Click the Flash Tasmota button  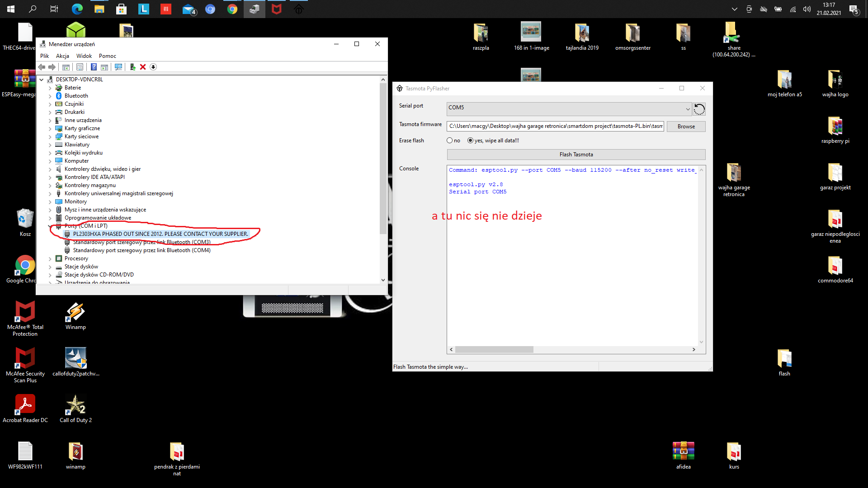tap(576, 155)
